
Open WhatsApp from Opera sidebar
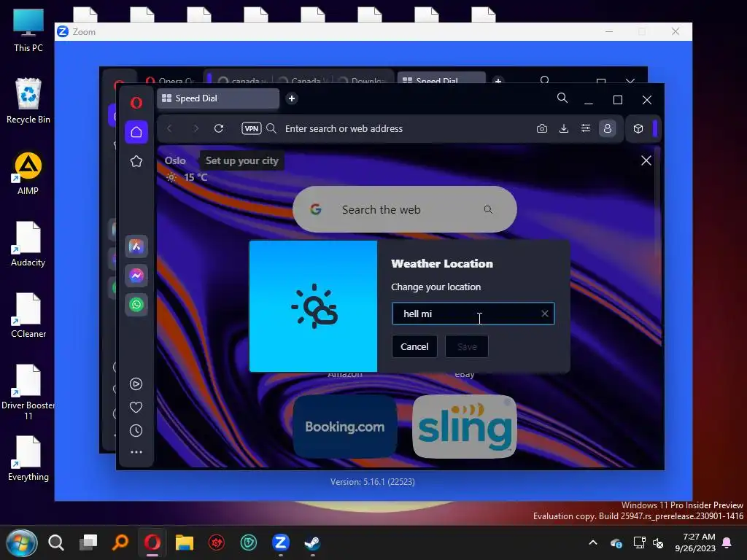tap(136, 304)
